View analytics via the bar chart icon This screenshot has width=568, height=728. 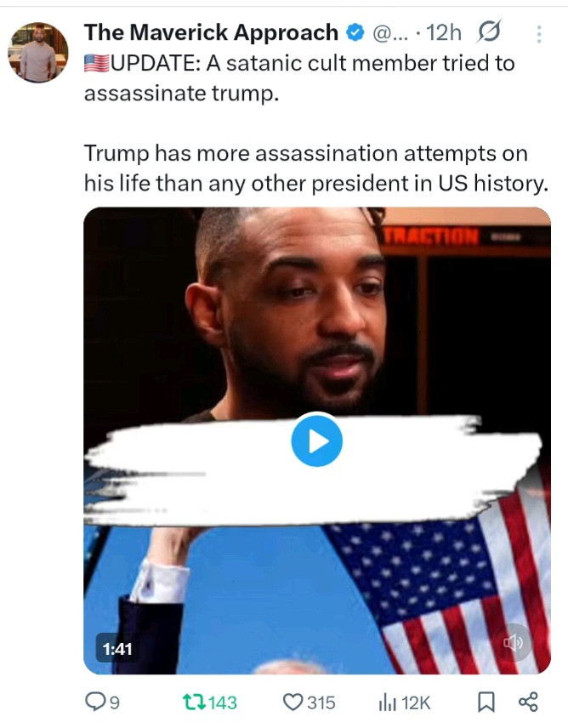click(388, 702)
